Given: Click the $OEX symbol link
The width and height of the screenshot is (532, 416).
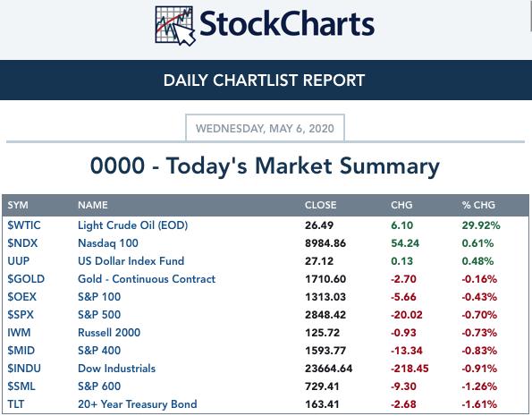Looking at the screenshot, I should click(21, 297).
